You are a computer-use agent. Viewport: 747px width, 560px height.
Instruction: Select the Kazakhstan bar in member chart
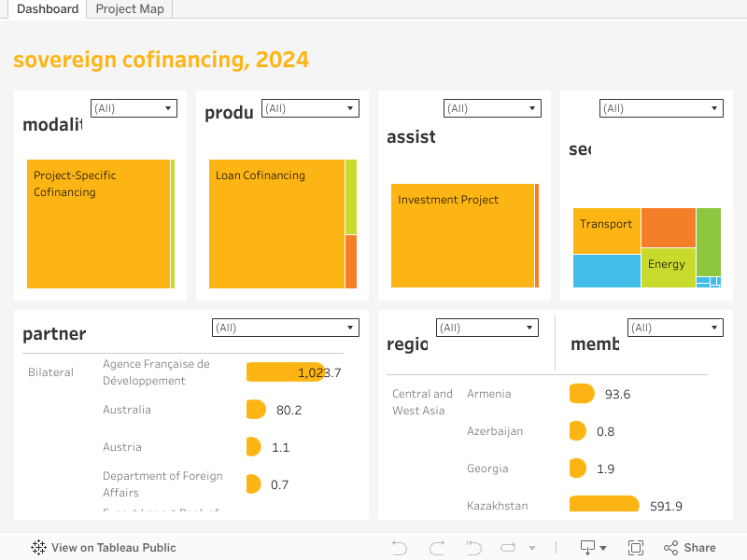pyautogui.click(x=603, y=505)
